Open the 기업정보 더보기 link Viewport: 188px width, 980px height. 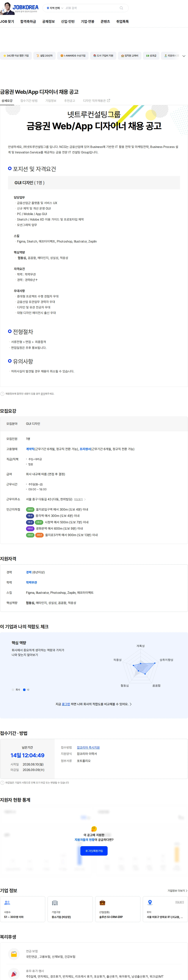(x=177, y=891)
